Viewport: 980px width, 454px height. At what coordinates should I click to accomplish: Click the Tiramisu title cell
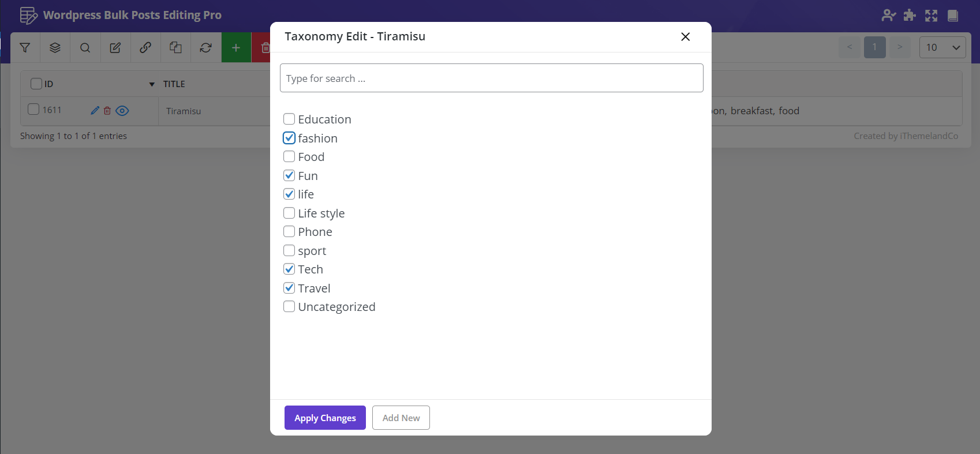point(184,111)
